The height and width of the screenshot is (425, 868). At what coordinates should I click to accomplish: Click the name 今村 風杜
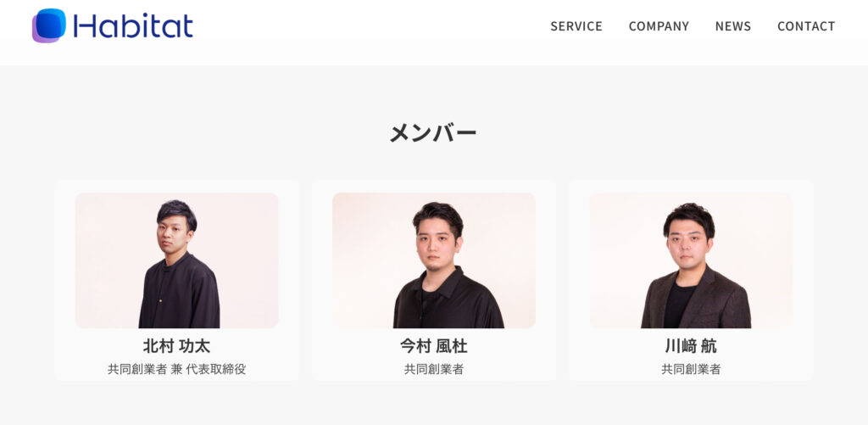(x=434, y=346)
